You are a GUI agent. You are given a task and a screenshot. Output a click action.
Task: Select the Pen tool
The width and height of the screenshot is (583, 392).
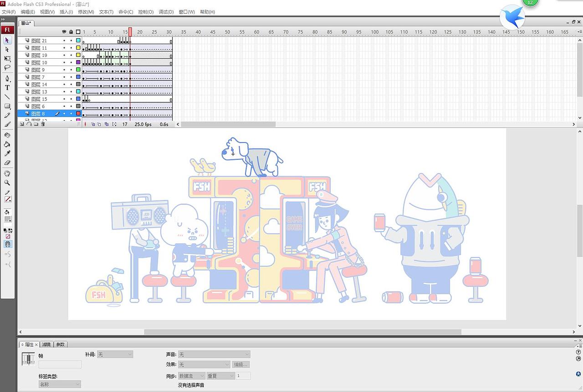7,78
